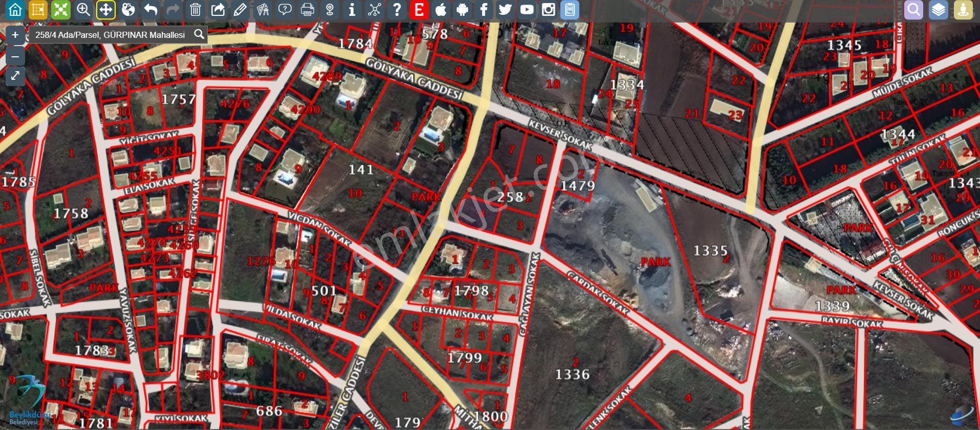The height and width of the screenshot is (430, 980).
Task: Open the Apple app link
Action: point(441,10)
